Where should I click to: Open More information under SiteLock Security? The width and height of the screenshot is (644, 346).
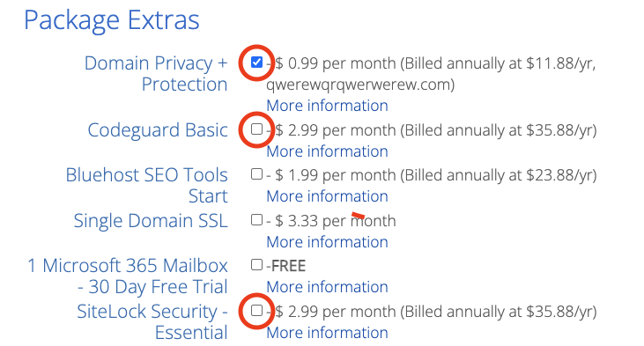(x=327, y=333)
